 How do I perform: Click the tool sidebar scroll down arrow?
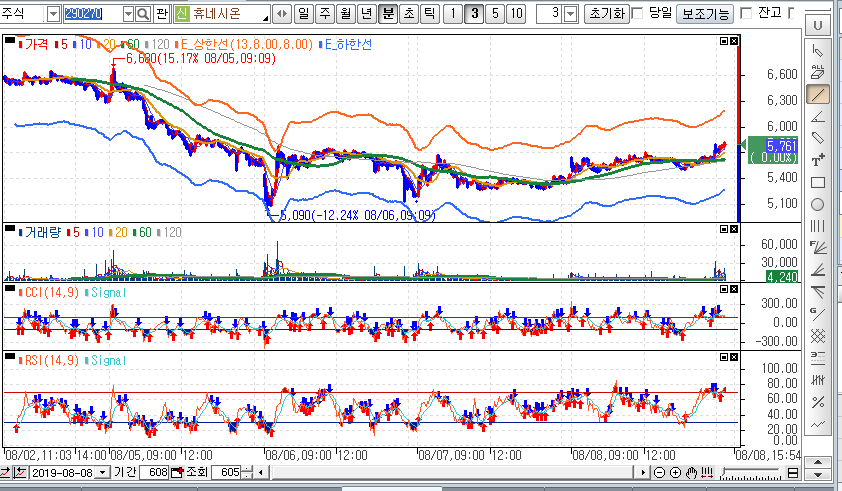click(x=817, y=474)
